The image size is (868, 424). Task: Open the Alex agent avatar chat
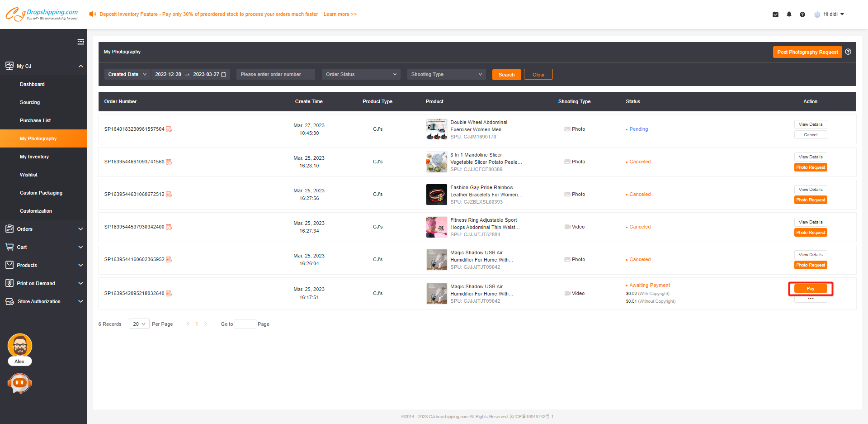click(x=20, y=346)
